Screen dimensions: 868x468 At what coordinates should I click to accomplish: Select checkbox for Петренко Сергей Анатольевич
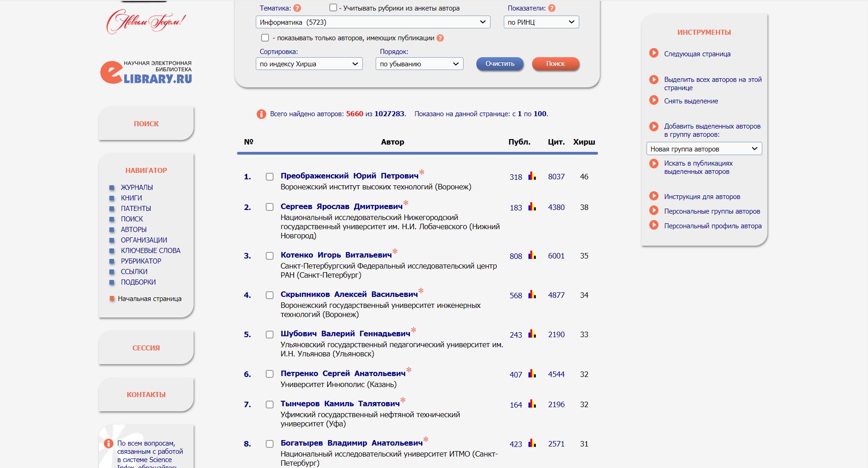click(x=270, y=374)
